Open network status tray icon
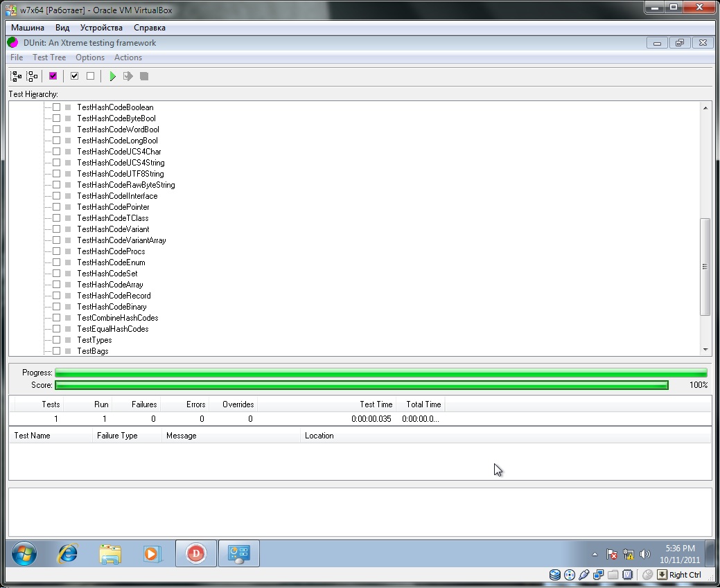 tap(628, 555)
